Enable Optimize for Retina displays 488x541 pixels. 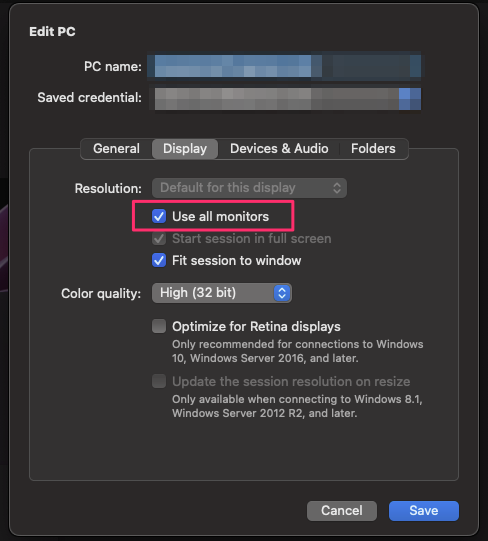click(x=159, y=326)
